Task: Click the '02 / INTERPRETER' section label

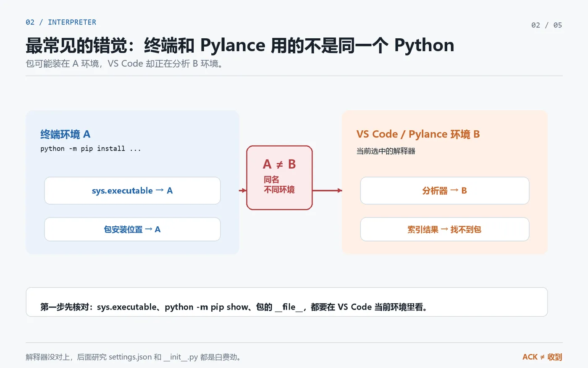Action: (61, 22)
